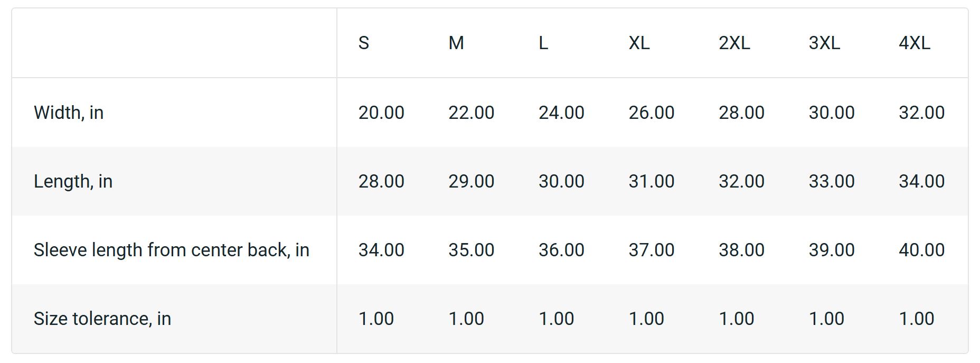Select the 3XL size column header
Viewport: 980px width, 363px height.
(x=824, y=43)
